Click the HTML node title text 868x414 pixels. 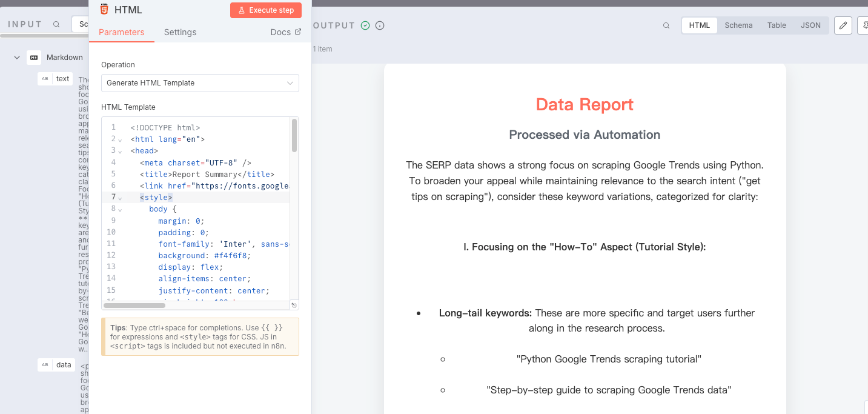click(128, 10)
